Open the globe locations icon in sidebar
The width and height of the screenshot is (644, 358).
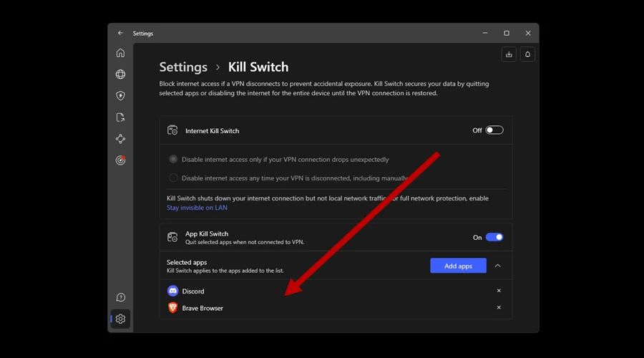tap(120, 74)
